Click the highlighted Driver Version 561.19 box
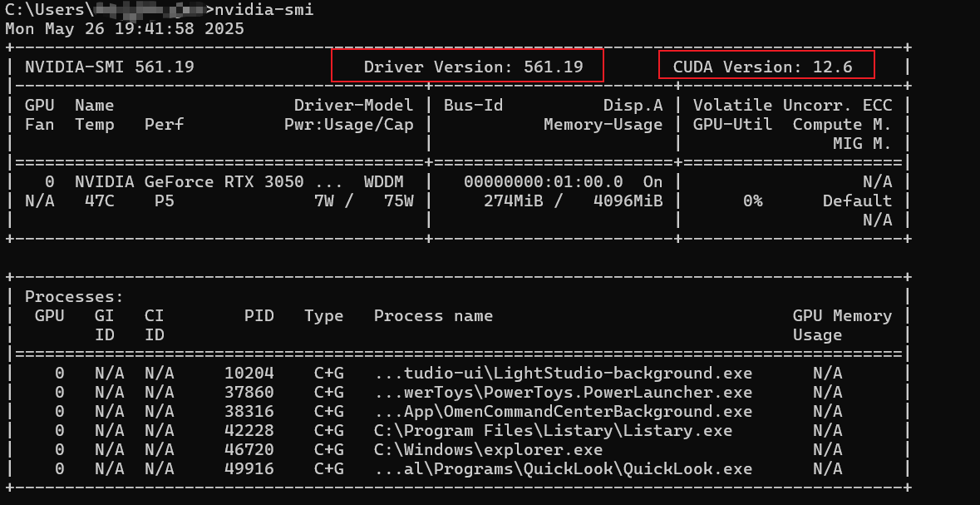This screenshot has height=505, width=980. pyautogui.click(x=467, y=66)
